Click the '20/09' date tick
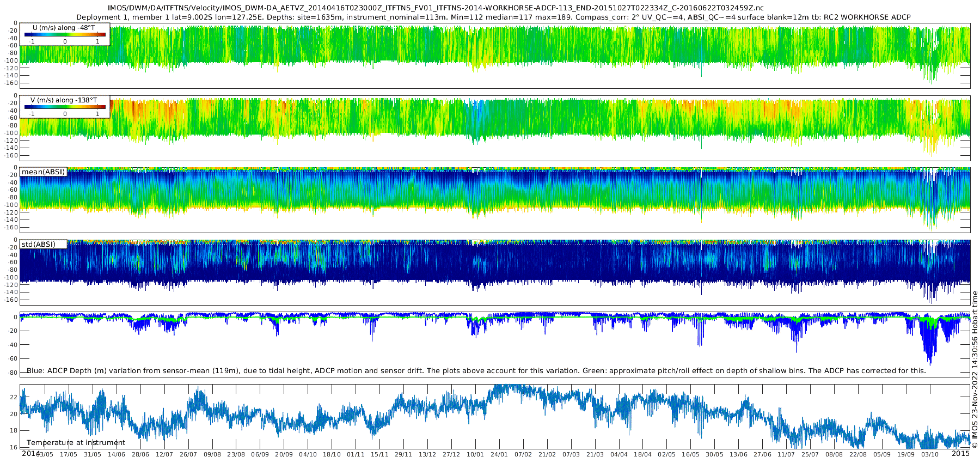This screenshot has width=980, height=463. [284, 455]
